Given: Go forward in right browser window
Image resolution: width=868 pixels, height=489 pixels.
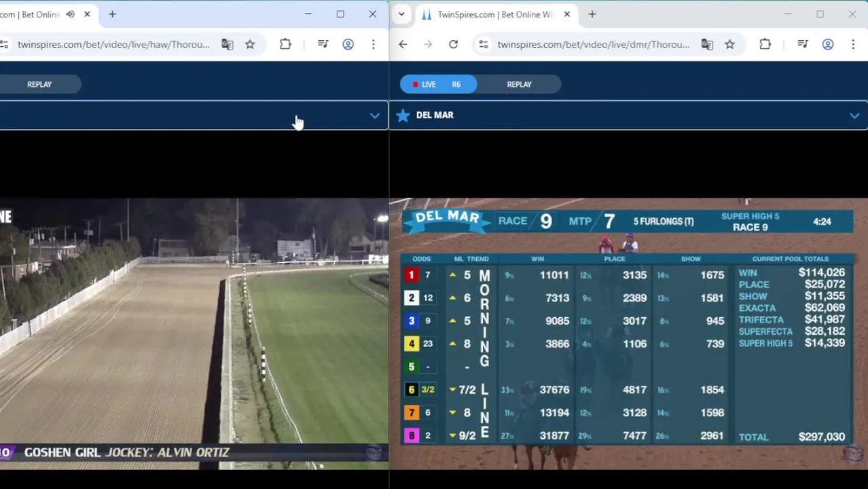Looking at the screenshot, I should click(428, 44).
